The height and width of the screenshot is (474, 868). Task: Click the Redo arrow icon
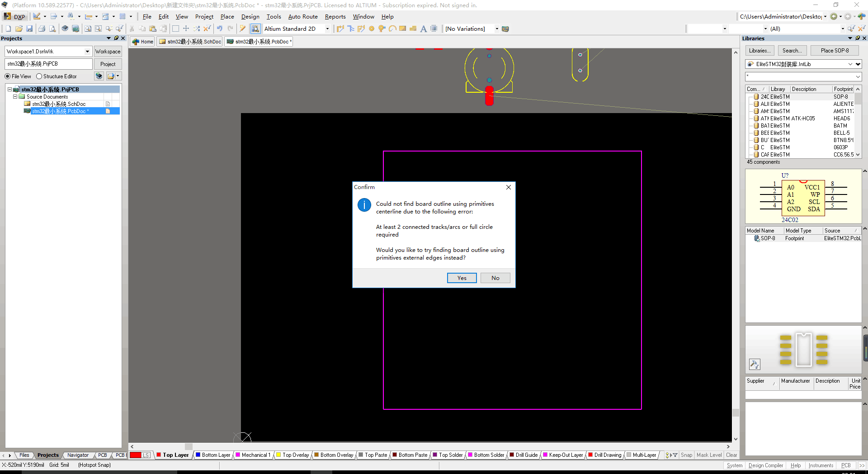pyautogui.click(x=230, y=28)
